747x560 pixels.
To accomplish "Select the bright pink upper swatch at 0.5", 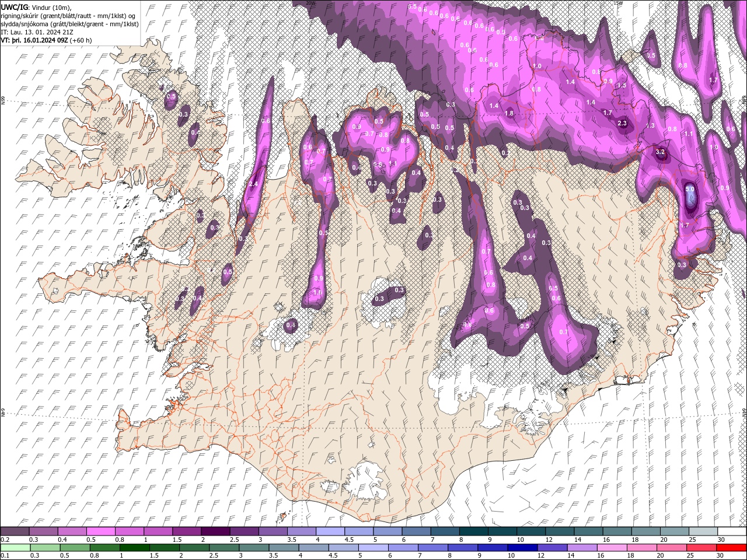I will point(100,531).
